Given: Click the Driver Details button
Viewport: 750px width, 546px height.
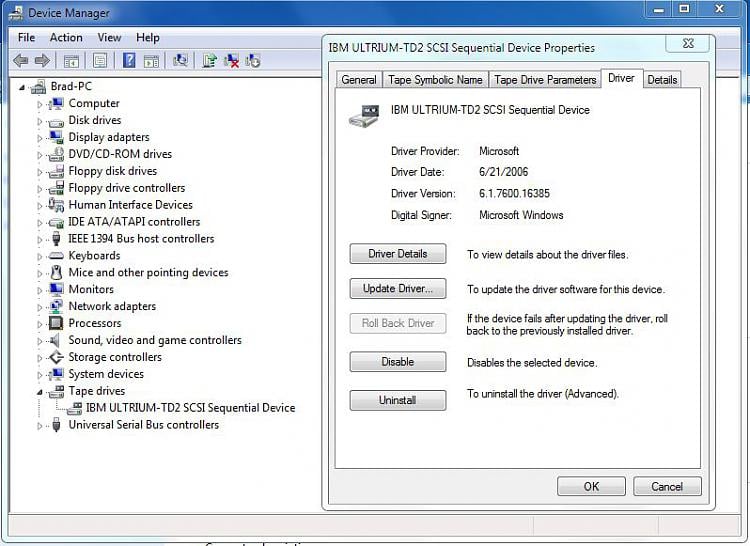Looking at the screenshot, I should [x=398, y=253].
